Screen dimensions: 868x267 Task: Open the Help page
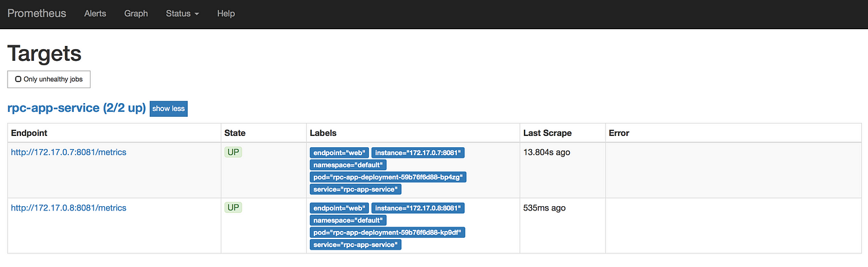coord(226,13)
